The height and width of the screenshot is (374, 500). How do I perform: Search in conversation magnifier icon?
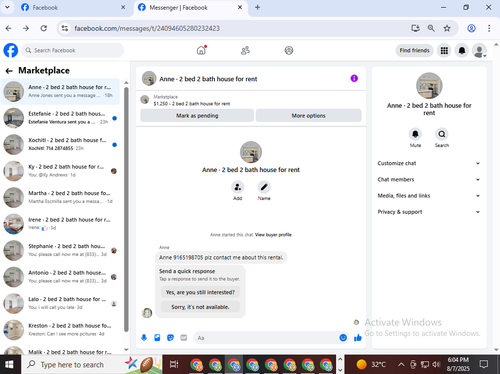(x=442, y=134)
